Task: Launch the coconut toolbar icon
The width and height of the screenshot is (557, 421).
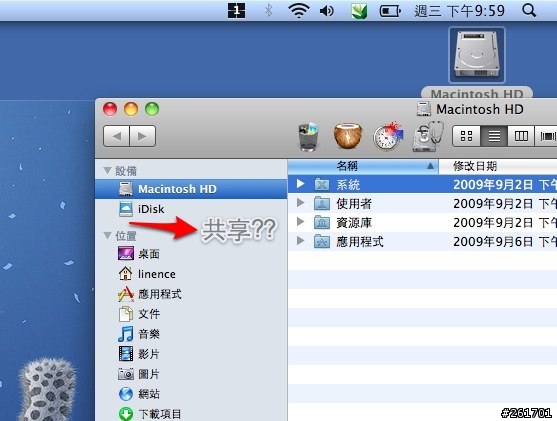Action: pos(348,135)
